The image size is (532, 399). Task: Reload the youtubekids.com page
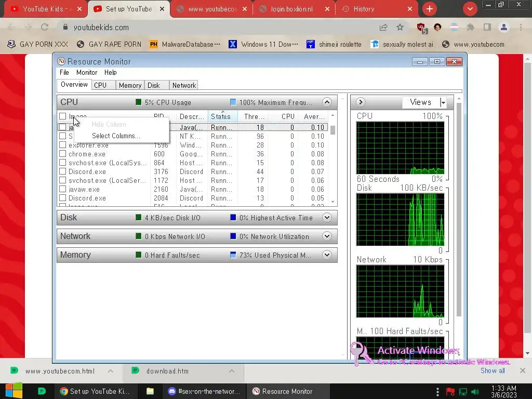tap(45, 27)
